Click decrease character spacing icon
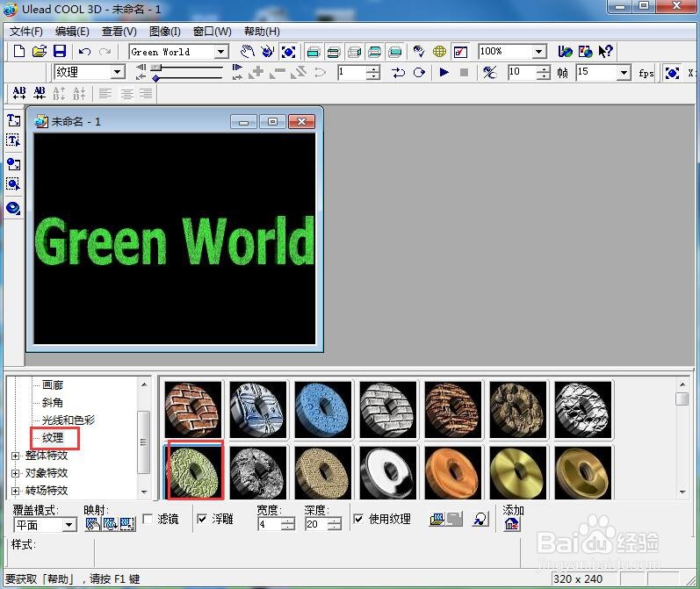700x589 pixels. pos(40,93)
